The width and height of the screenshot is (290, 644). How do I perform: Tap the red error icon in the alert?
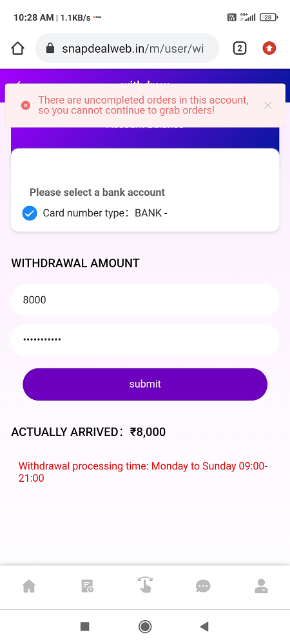coord(26,106)
